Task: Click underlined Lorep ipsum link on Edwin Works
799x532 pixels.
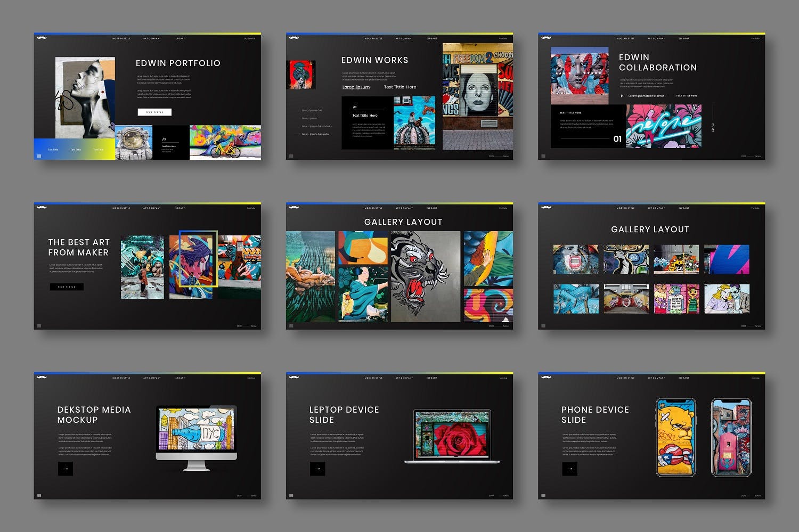Action: tap(356, 87)
